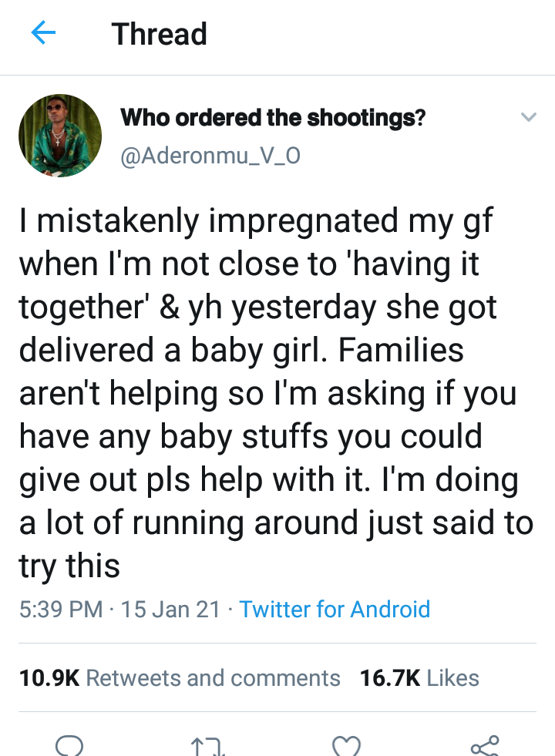Tap the words "try this" ending the tweet

[69, 566]
